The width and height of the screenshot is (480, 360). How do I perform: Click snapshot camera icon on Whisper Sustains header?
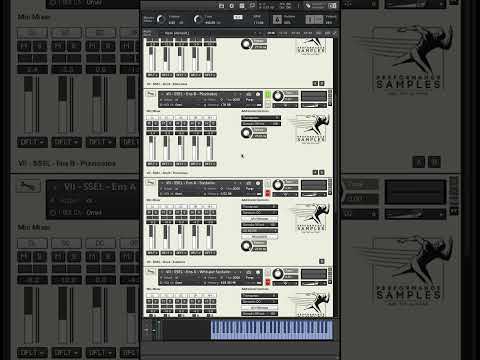(x=249, y=272)
